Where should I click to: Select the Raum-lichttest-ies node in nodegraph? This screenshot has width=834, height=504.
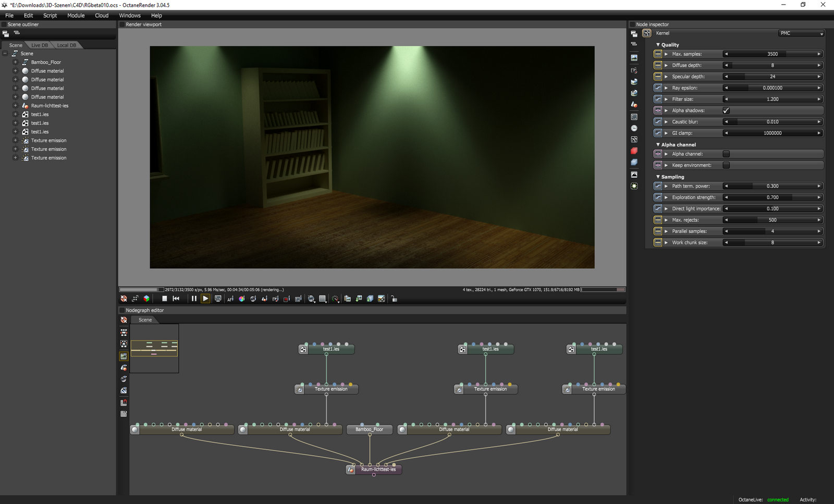tap(378, 469)
